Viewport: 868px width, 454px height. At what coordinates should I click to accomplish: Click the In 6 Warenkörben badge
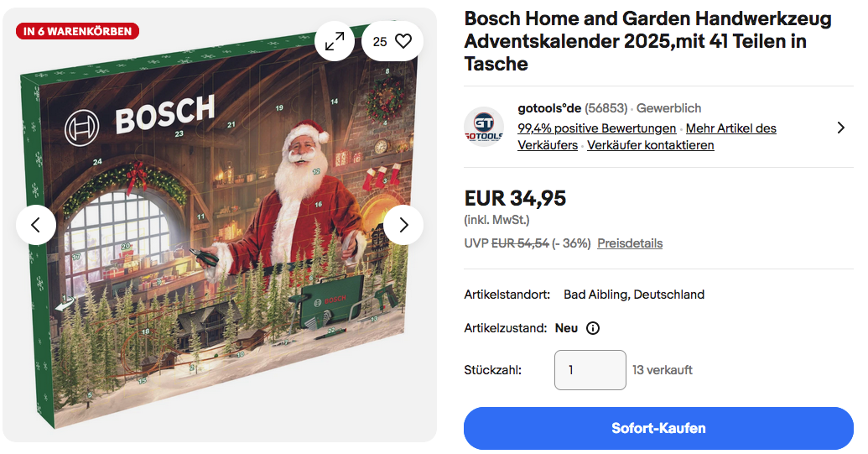(77, 31)
